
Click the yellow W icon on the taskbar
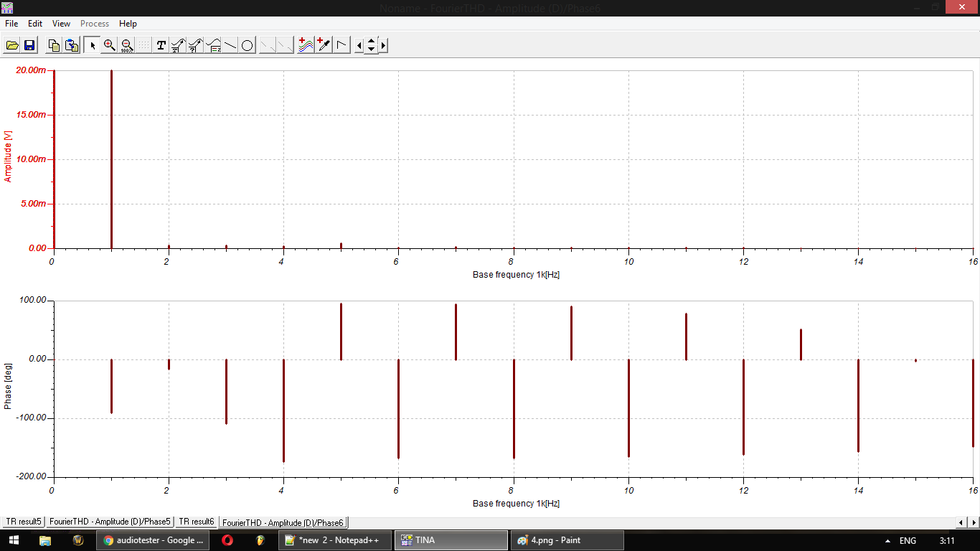pyautogui.click(x=78, y=540)
